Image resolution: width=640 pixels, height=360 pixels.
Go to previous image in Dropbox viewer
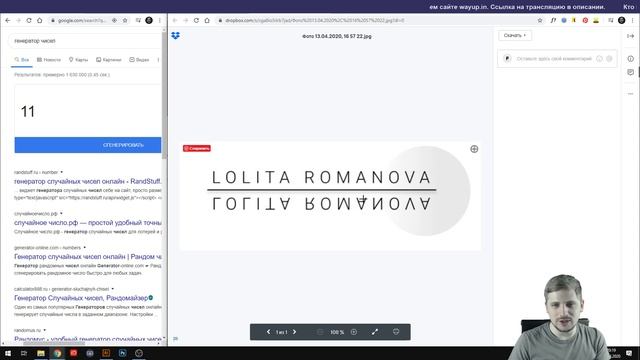pyautogui.click(x=268, y=332)
